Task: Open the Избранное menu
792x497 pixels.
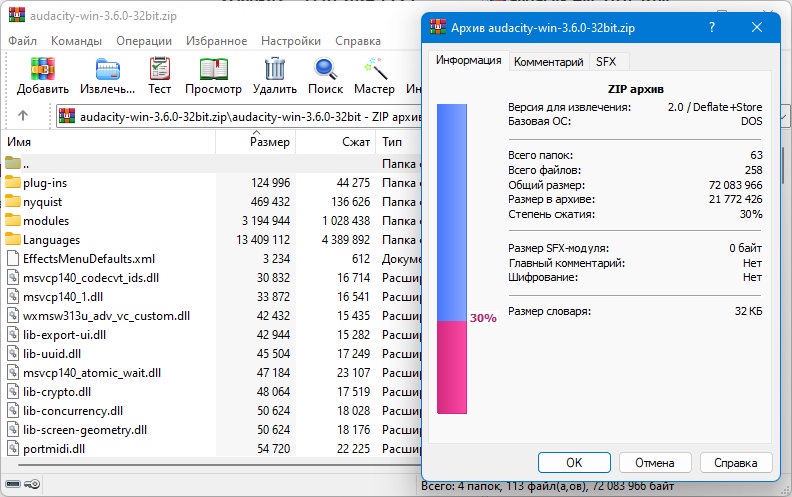Action: [x=216, y=41]
